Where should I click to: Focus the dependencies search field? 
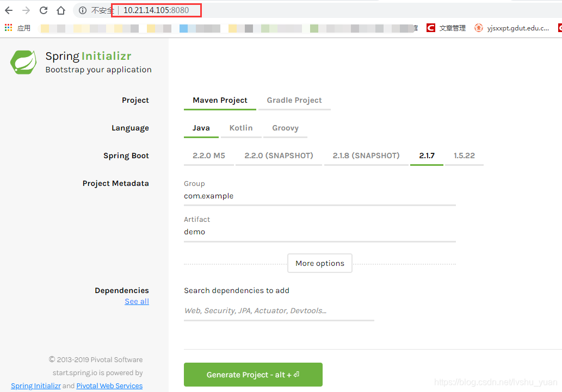tap(279, 310)
